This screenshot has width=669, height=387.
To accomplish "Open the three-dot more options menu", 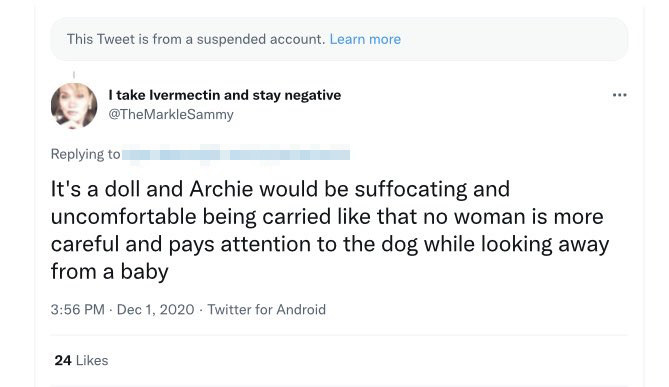I will [x=619, y=95].
